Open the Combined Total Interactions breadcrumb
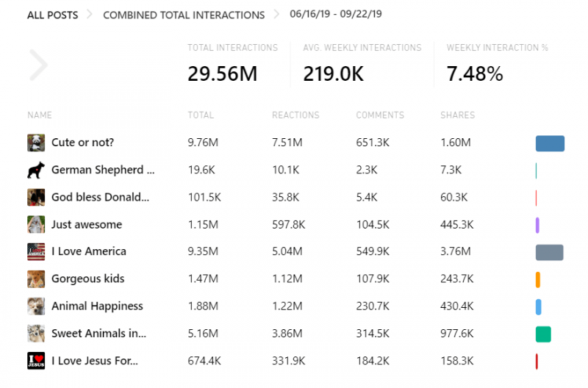 click(184, 15)
